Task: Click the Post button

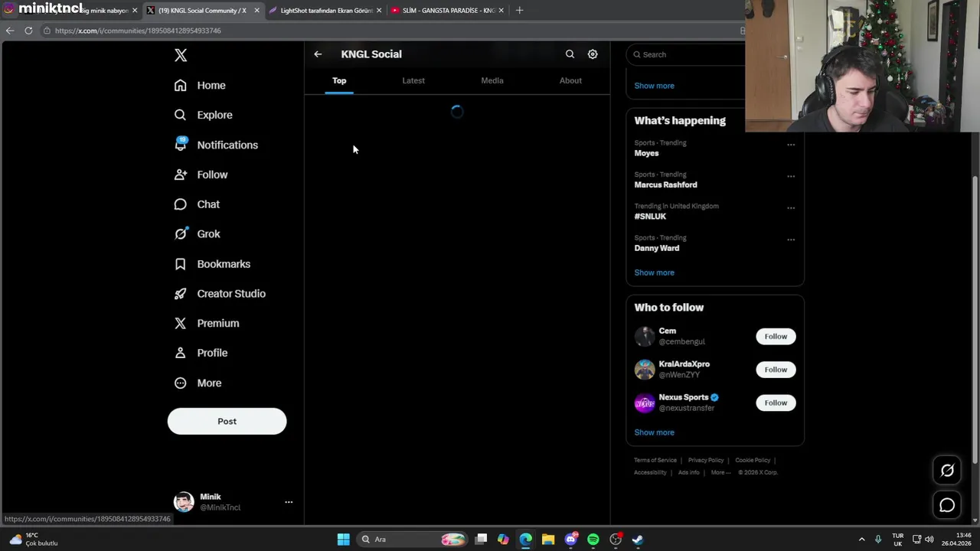Action: (x=227, y=422)
